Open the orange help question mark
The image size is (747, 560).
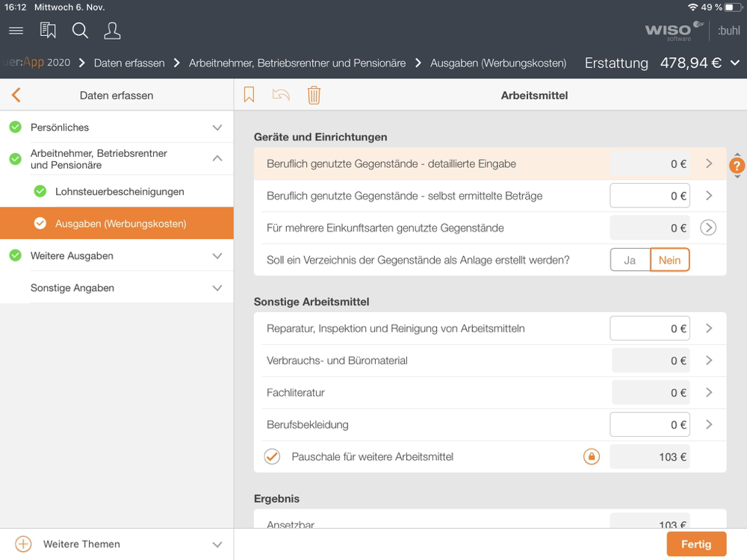point(737,166)
